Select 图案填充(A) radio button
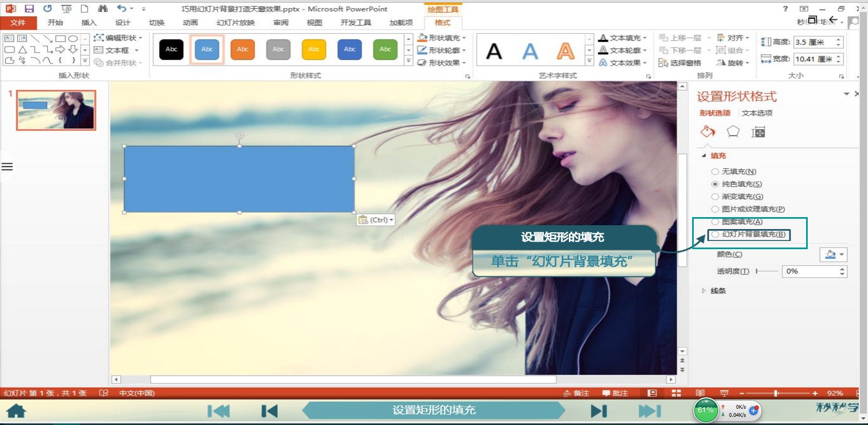 pyautogui.click(x=715, y=221)
